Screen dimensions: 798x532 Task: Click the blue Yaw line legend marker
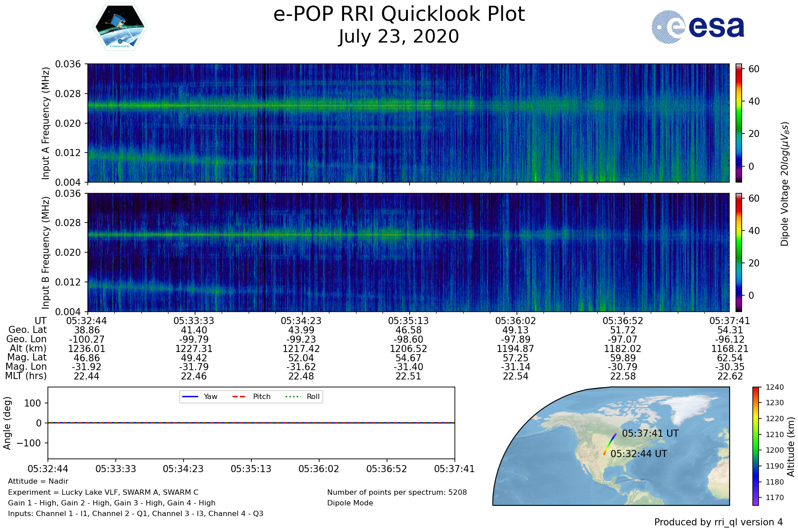click(190, 396)
